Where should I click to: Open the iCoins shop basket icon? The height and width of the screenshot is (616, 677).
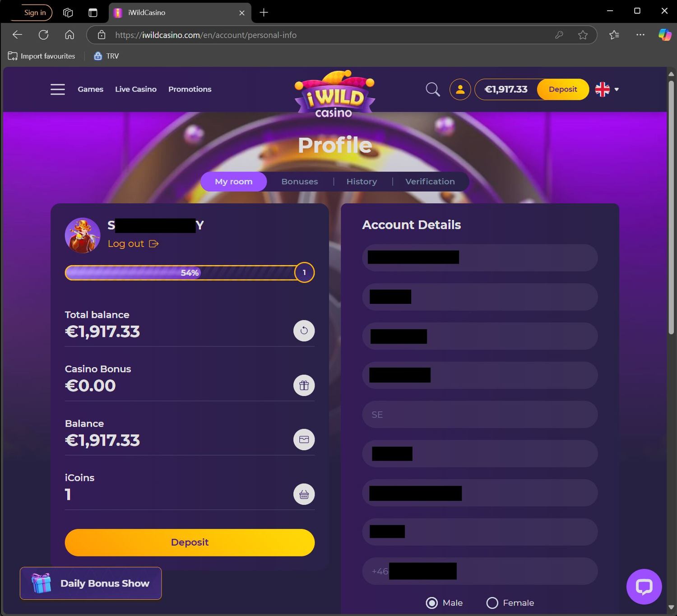[x=304, y=494]
